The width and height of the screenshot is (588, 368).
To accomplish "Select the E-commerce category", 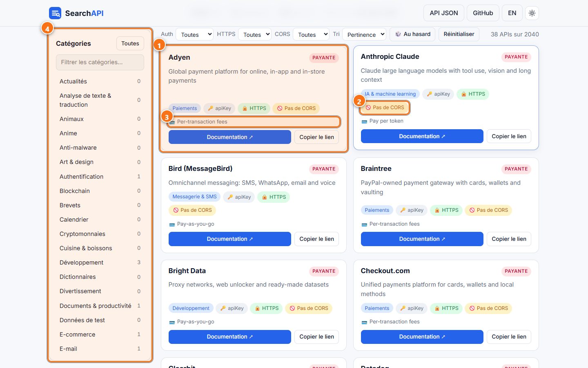I will coord(100,334).
